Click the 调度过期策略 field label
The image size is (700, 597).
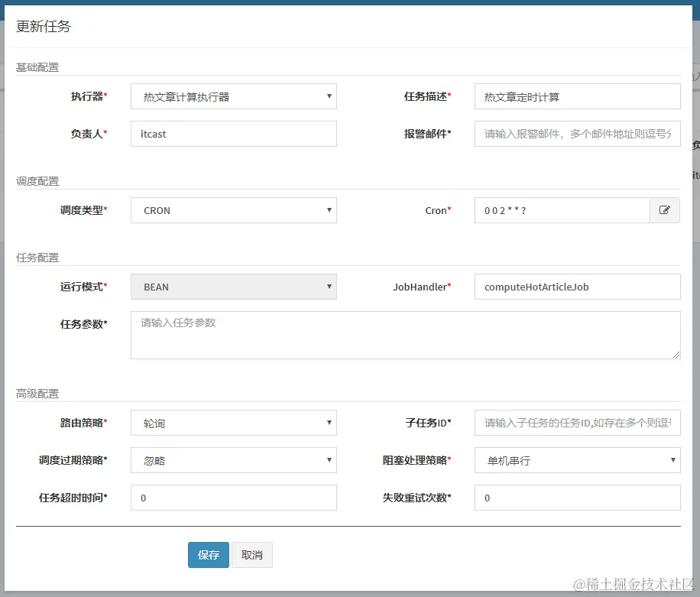pyautogui.click(x=73, y=460)
